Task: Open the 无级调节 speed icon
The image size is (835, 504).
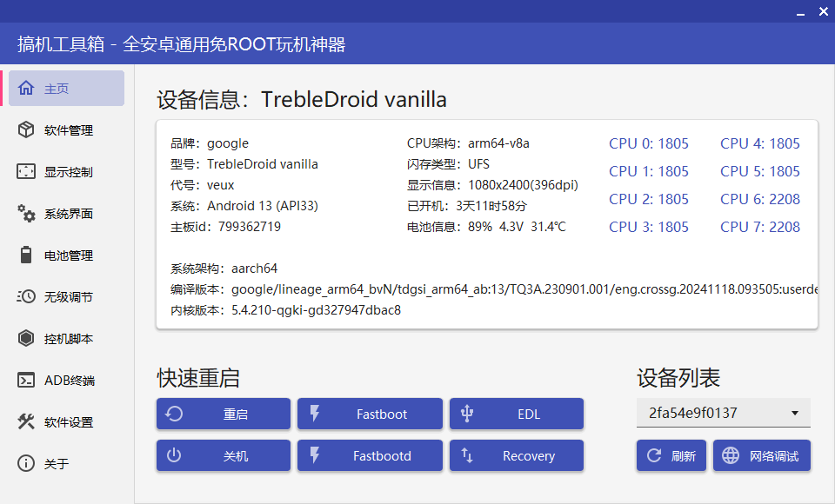Action: point(26,296)
